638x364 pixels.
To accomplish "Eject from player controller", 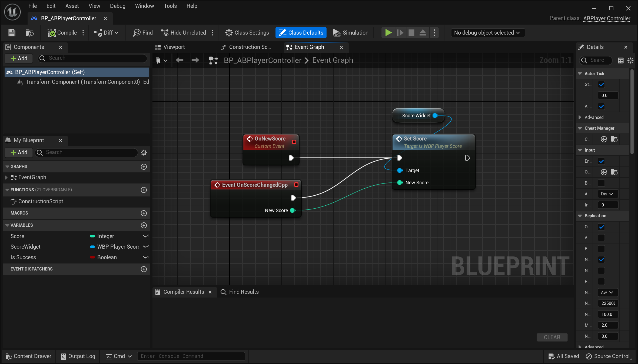I will (423, 33).
